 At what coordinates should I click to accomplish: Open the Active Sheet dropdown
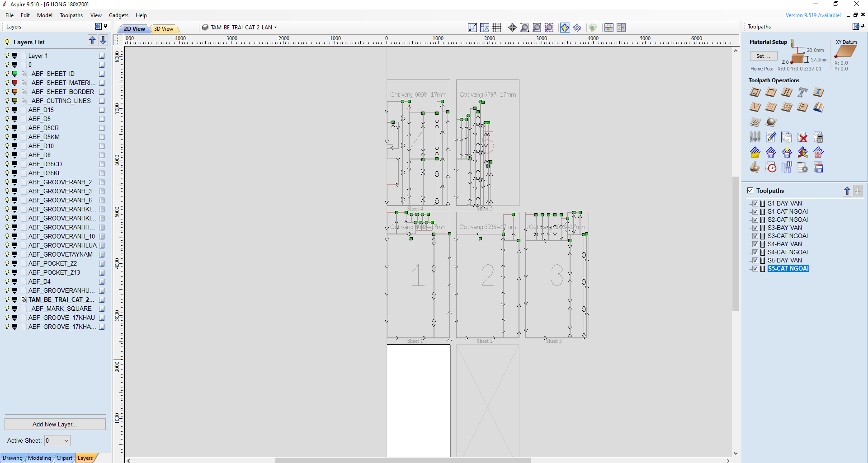pyautogui.click(x=57, y=440)
